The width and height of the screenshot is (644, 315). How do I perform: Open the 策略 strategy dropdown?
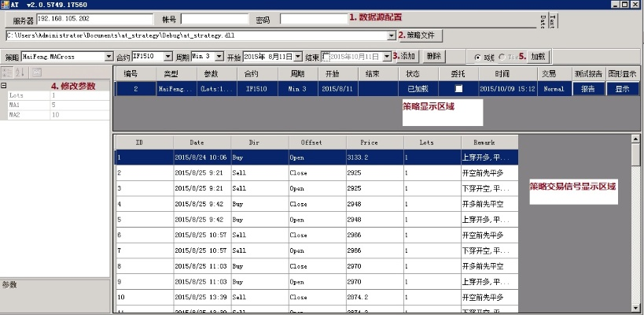click(109, 57)
